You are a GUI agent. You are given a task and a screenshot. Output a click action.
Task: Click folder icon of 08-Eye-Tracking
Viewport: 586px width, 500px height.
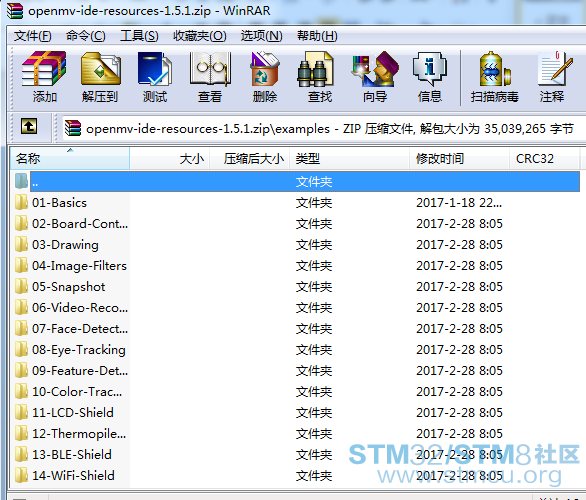[21, 349]
